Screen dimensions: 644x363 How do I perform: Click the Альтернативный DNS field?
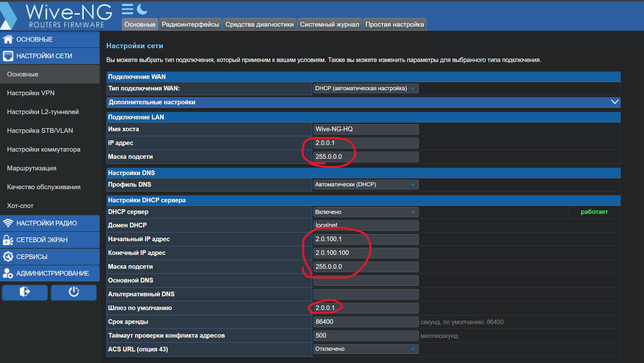point(366,294)
